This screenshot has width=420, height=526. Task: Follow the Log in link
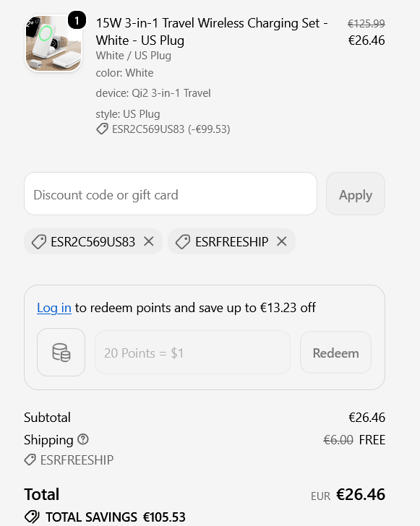pos(54,308)
